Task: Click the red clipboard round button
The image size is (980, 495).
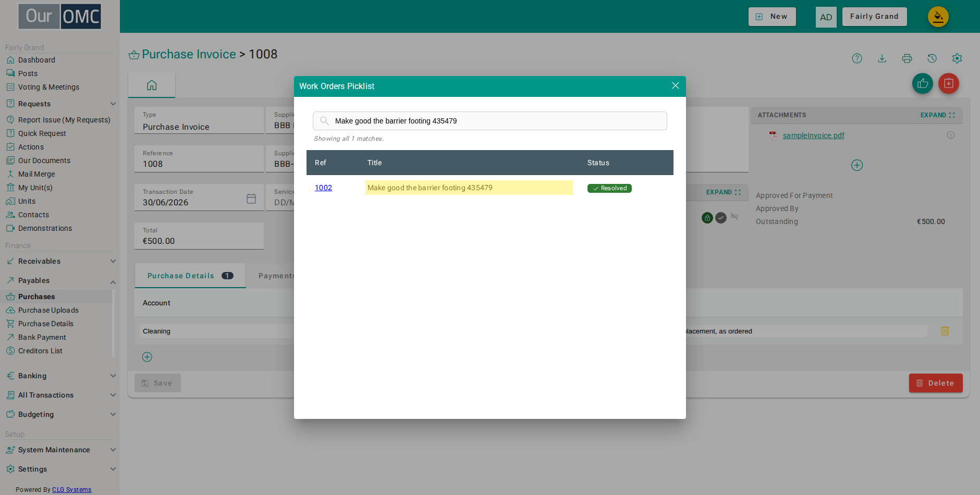Action: tap(949, 83)
